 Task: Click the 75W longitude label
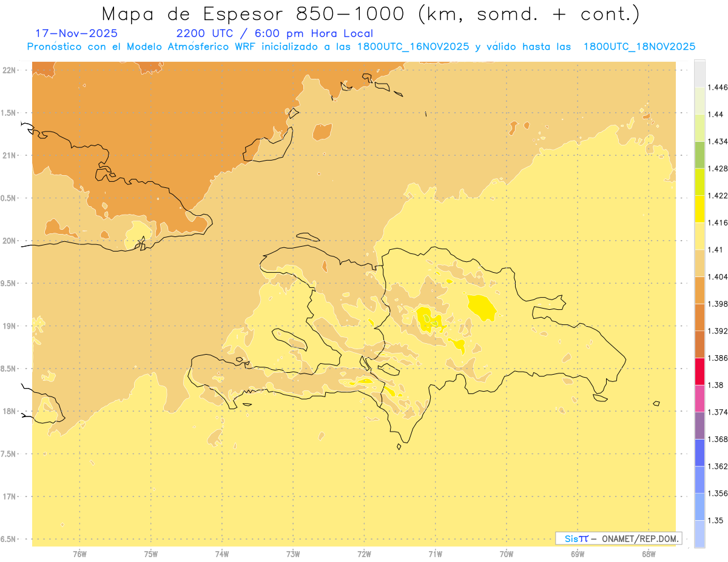pyautogui.click(x=151, y=554)
